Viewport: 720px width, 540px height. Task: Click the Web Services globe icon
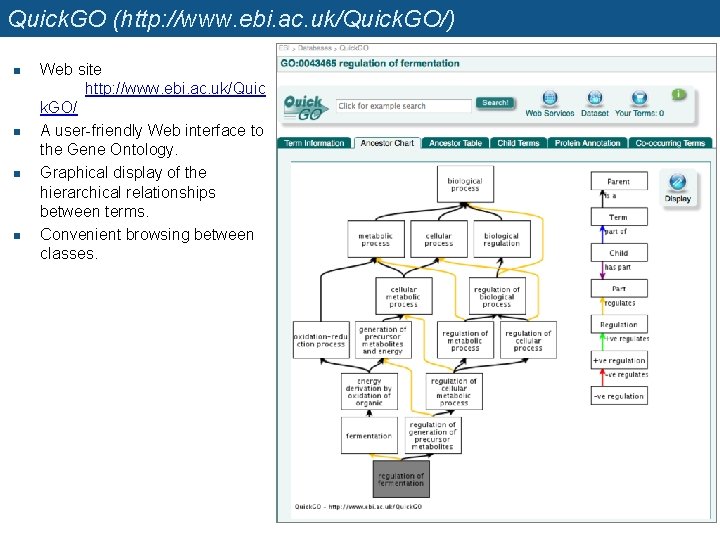point(550,98)
